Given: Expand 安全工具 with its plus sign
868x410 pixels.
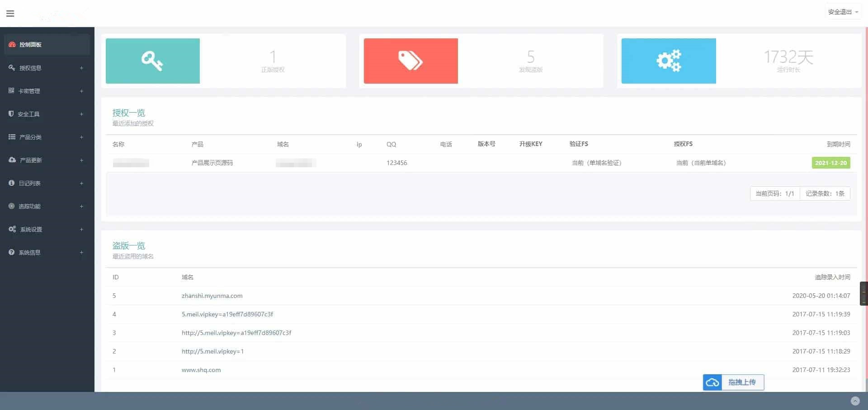Looking at the screenshot, I should pos(81,114).
